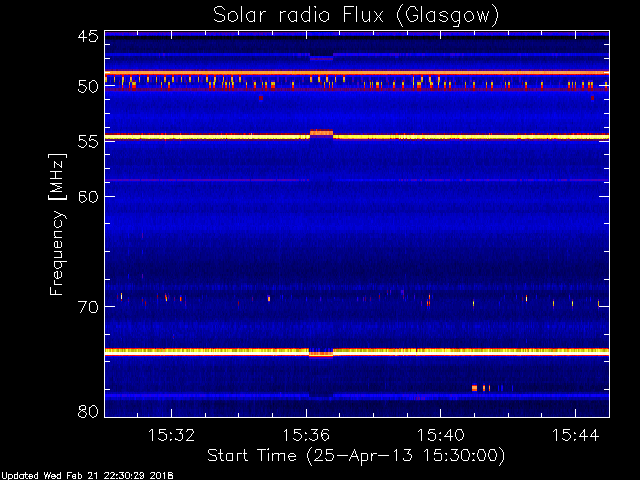640x480 pixels.
Task: Click the y-axis label "Frequency [MHz]"
Action: [58, 224]
